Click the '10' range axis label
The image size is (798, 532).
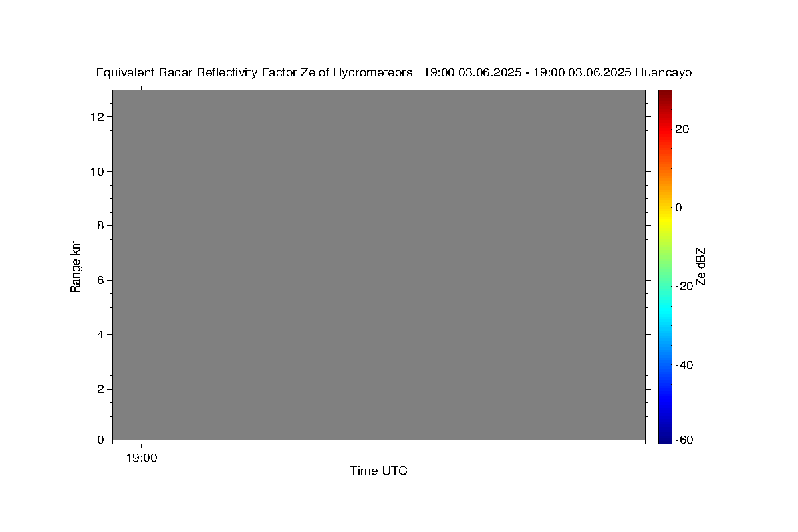coord(98,172)
